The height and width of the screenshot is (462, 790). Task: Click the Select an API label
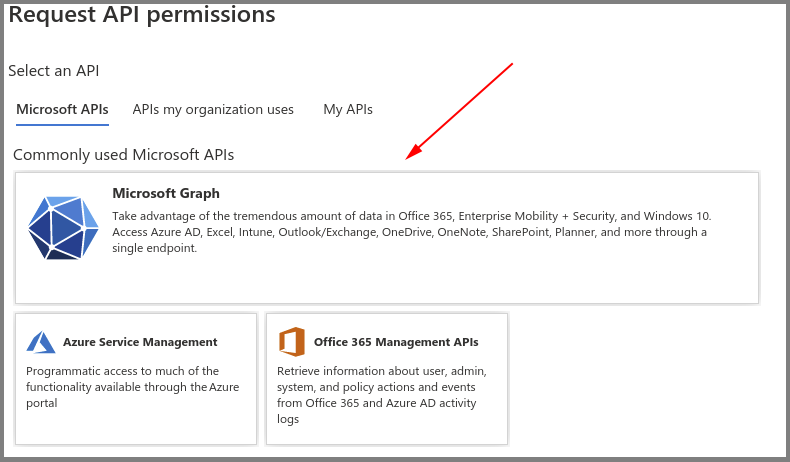(54, 71)
